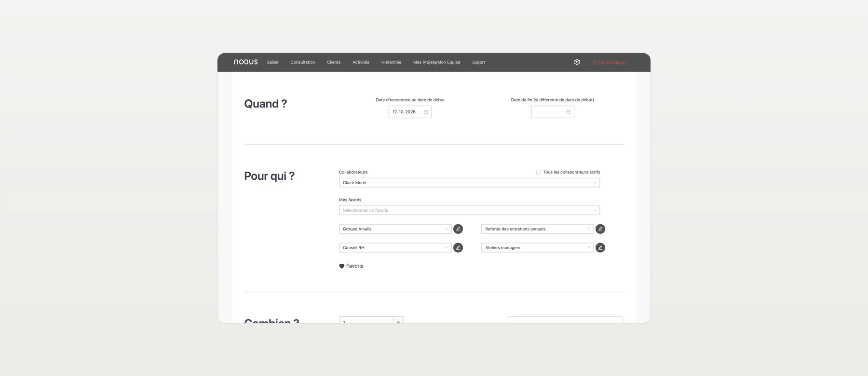Viewport: 868px width, 376px height.
Task: Expand the Ateliers managers dropdown
Action: tap(538, 248)
